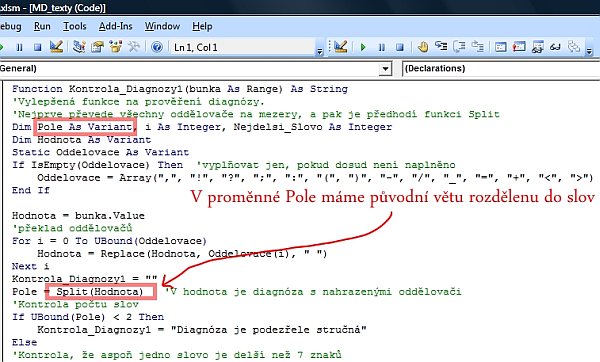Open the Toolbox
The width and height of the screenshot is (600, 362).
134,47
